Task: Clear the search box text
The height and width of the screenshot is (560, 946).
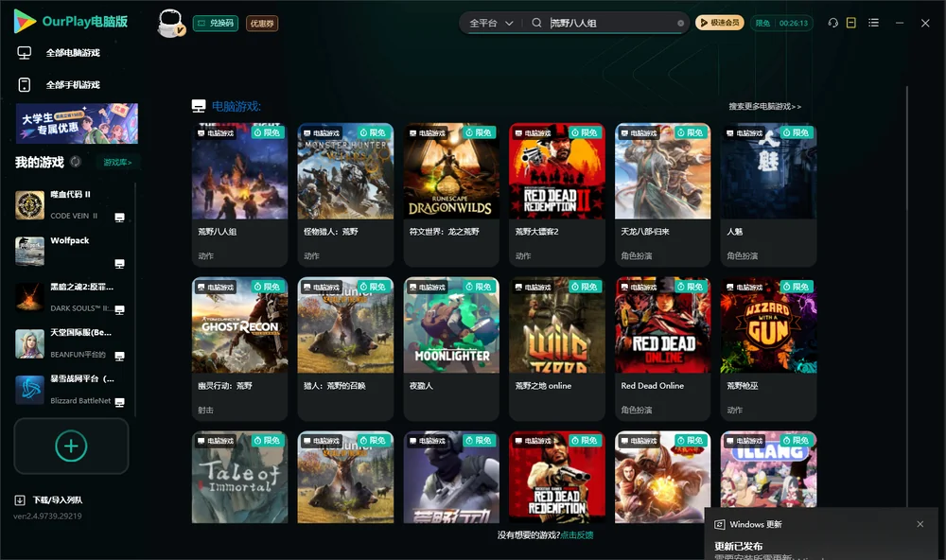Action: pos(680,24)
